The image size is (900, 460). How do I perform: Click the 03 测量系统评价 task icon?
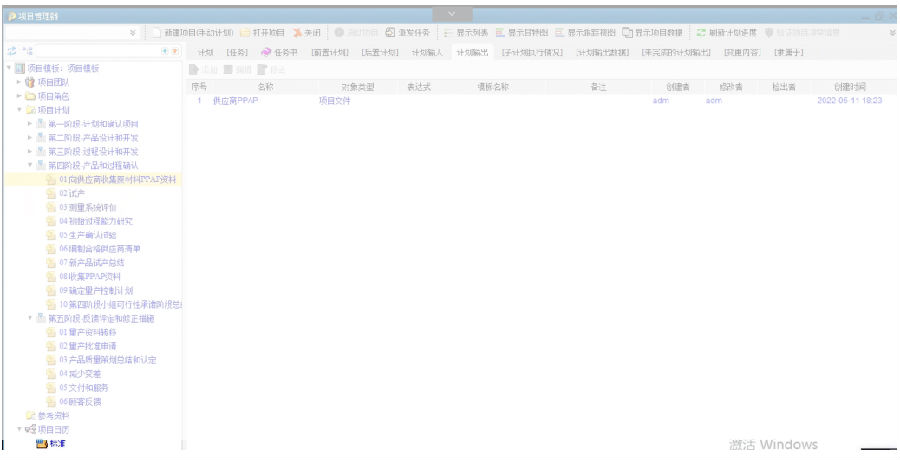click(51, 207)
